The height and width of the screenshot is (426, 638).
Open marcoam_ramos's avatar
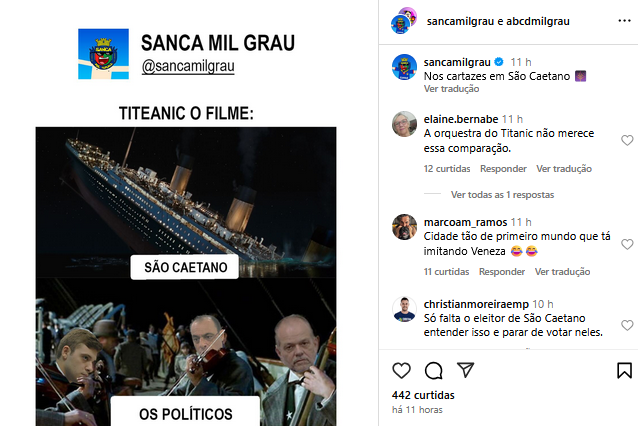(404, 227)
